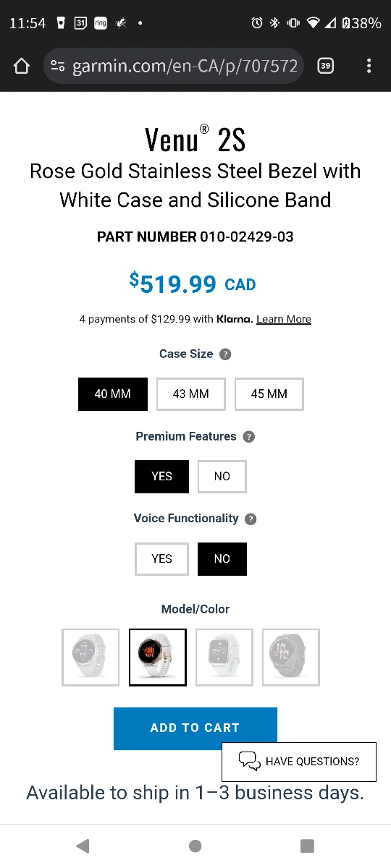
Task: Open the Have Questions chat widget
Action: click(x=299, y=762)
